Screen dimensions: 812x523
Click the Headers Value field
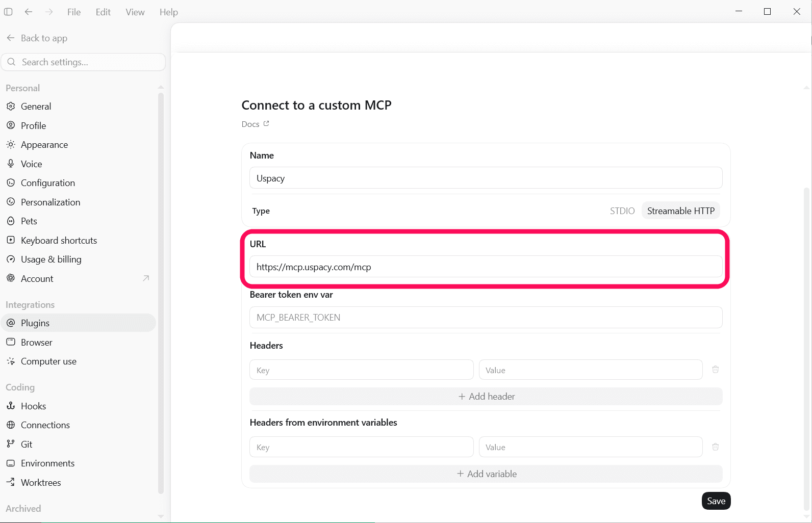point(591,370)
